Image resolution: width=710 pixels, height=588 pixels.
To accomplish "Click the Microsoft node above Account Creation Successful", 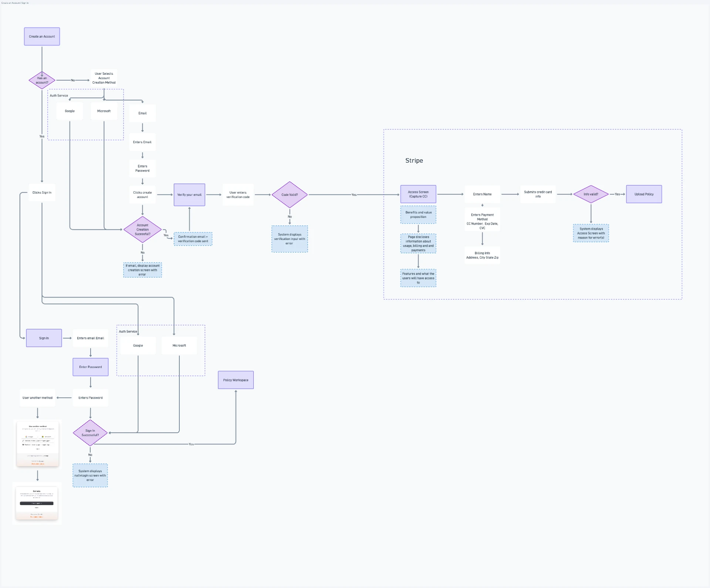I will (x=104, y=111).
